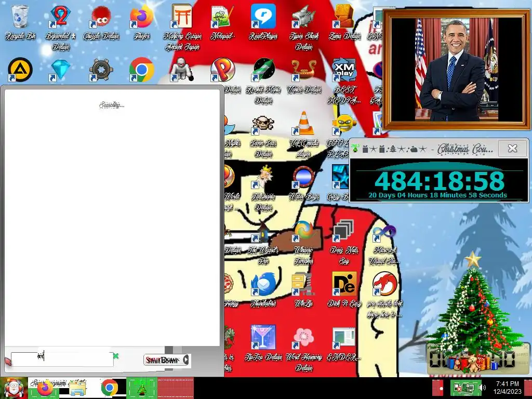Select the Crazy B star desktop icon

click(339, 182)
